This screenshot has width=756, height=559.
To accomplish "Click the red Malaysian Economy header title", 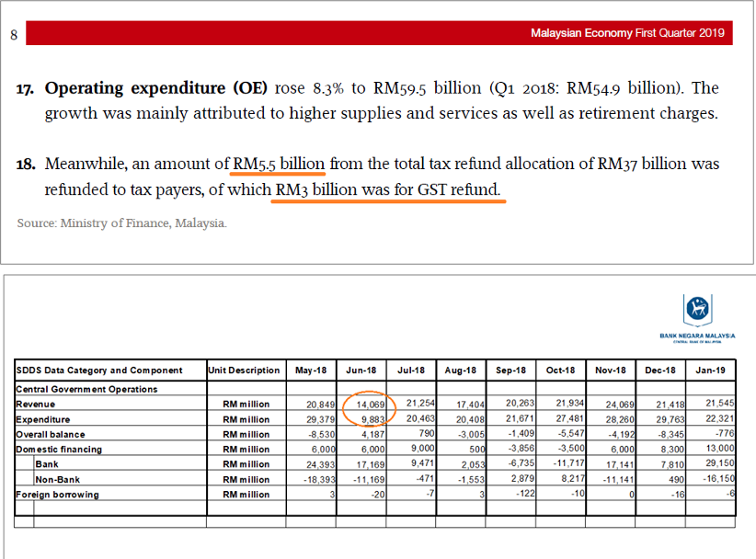I will tap(627, 34).
